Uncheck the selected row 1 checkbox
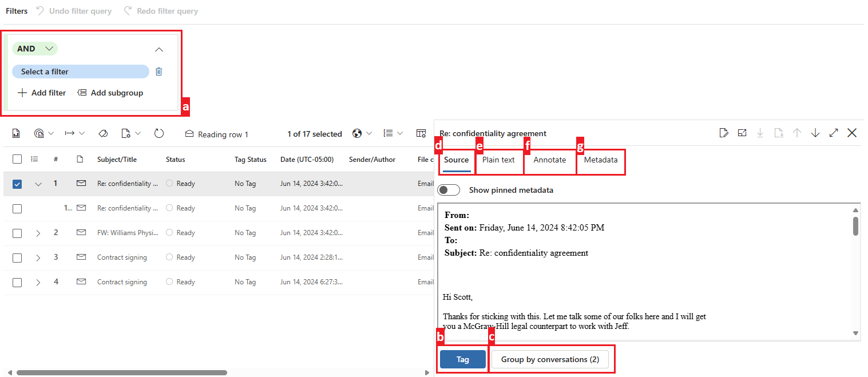Screen dimensions: 868x377 [17, 183]
